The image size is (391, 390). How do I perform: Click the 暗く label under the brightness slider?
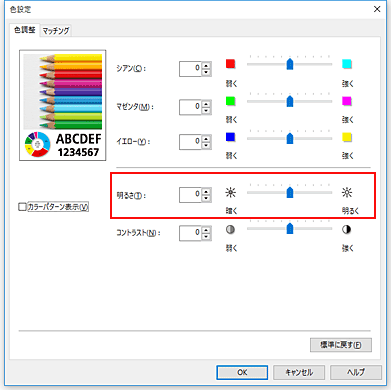231,211
